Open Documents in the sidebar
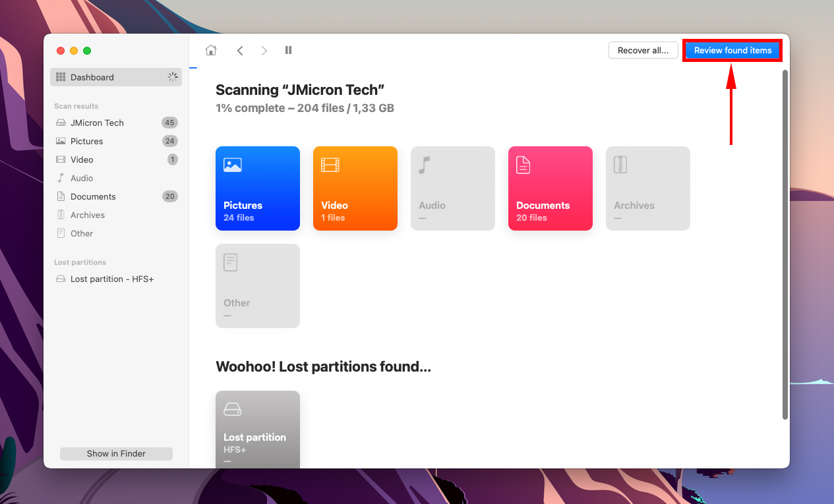 (x=116, y=196)
